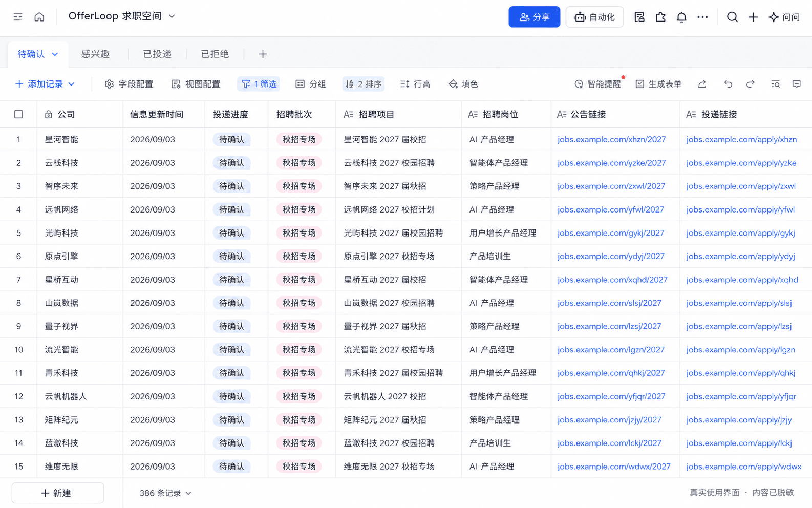Select position cell 产品培训生 for 原点引擎
The width and height of the screenshot is (812, 508).
[x=506, y=256]
